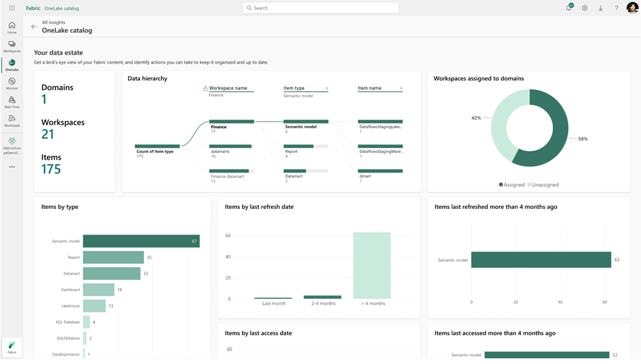Open the notifications bell
The height and width of the screenshot is (364, 641).
(569, 8)
